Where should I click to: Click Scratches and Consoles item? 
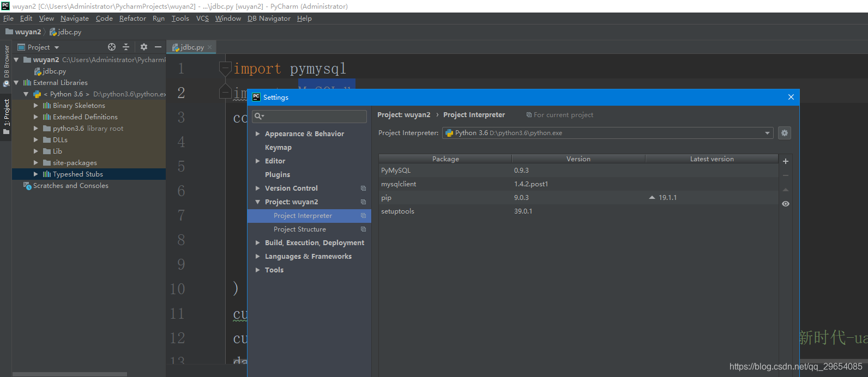(x=66, y=186)
